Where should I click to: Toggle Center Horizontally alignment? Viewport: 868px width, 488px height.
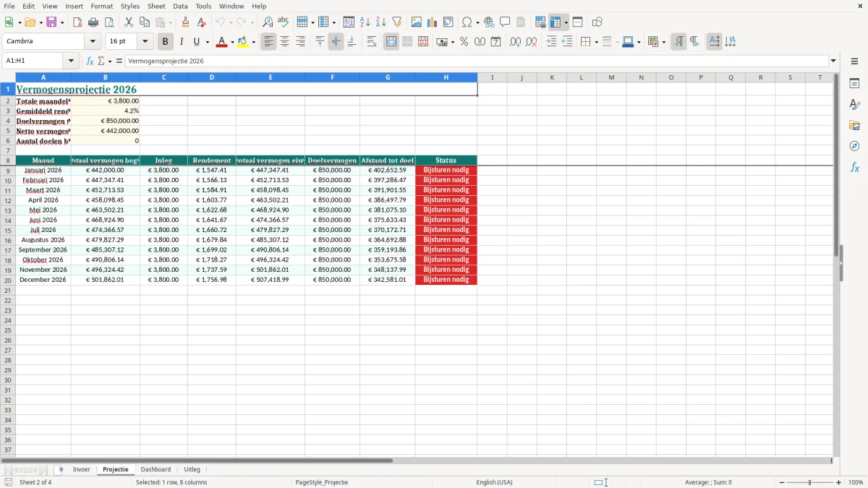(285, 42)
